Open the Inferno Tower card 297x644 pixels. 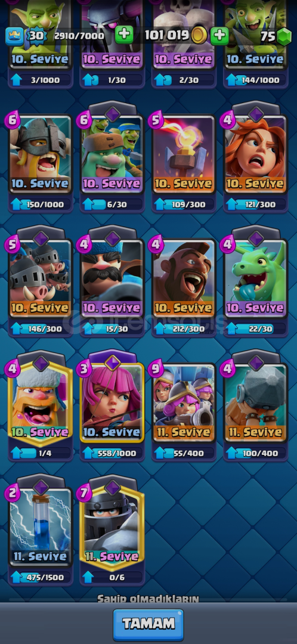184,154
